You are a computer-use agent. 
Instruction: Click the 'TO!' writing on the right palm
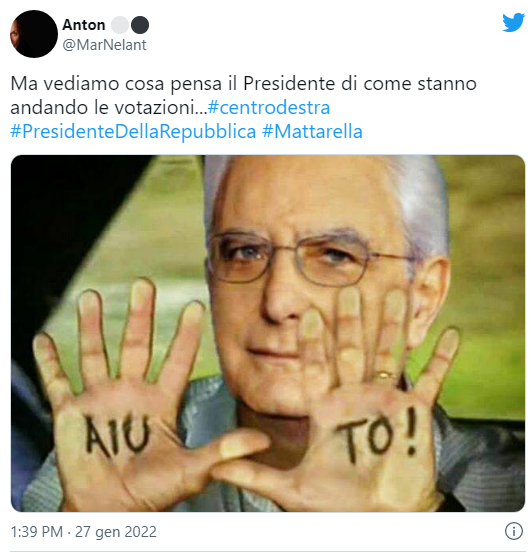tap(377, 435)
